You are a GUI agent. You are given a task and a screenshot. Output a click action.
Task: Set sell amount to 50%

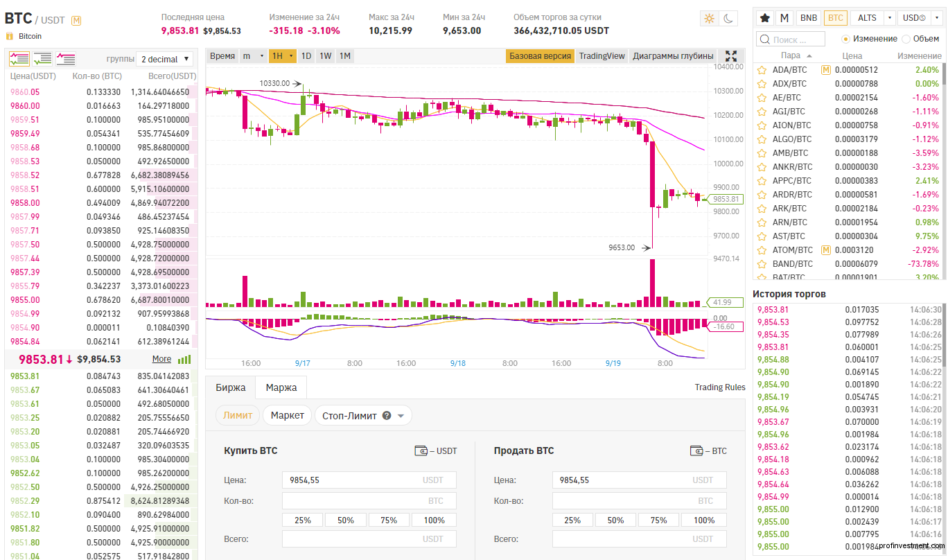(x=615, y=520)
